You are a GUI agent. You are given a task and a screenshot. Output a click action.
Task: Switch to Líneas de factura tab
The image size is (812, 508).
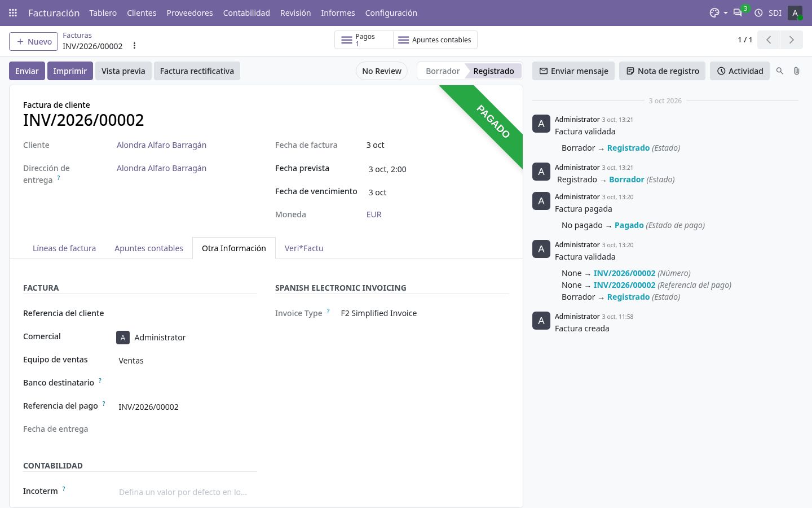coord(64,248)
